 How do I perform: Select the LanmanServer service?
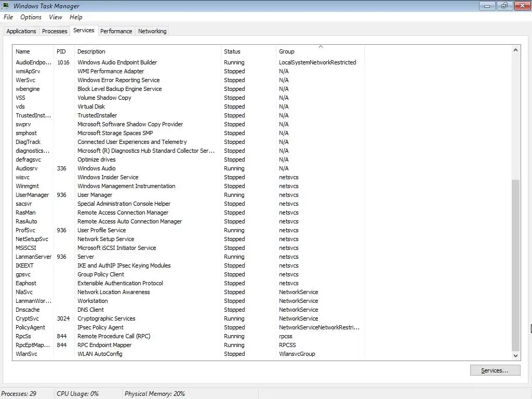[x=189, y=257]
